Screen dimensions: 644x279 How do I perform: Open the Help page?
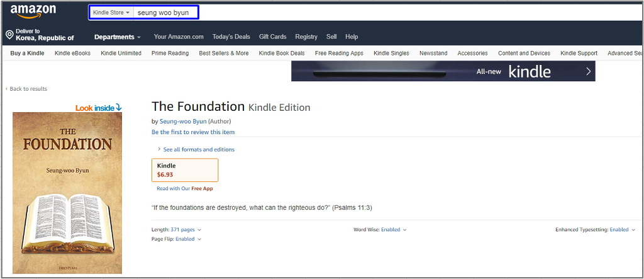352,37
